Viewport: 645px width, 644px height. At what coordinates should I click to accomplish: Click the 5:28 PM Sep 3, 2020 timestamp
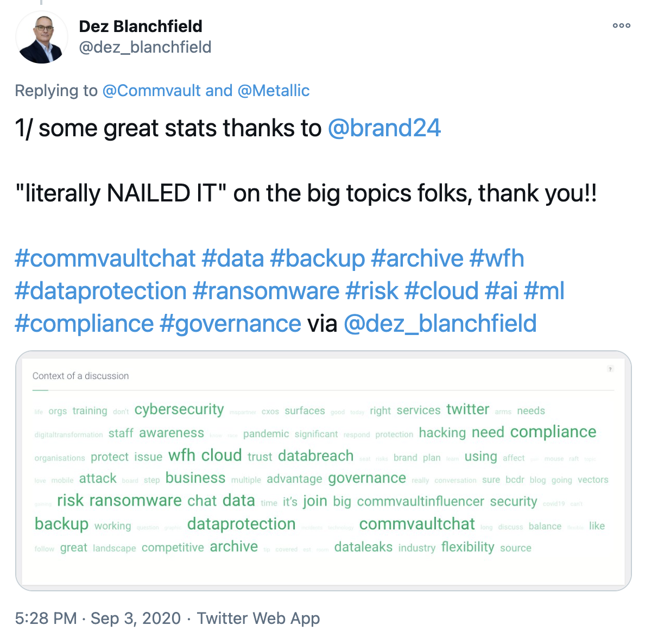[98, 618]
